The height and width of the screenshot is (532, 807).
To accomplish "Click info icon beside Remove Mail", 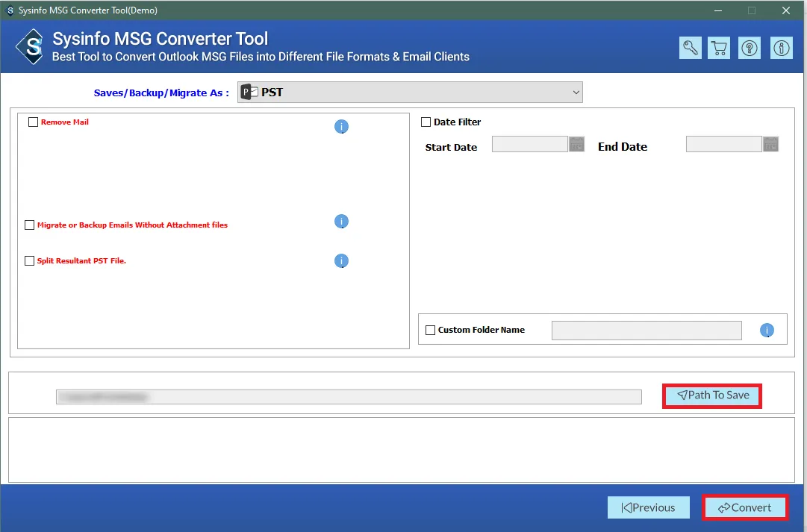I will 341,127.
